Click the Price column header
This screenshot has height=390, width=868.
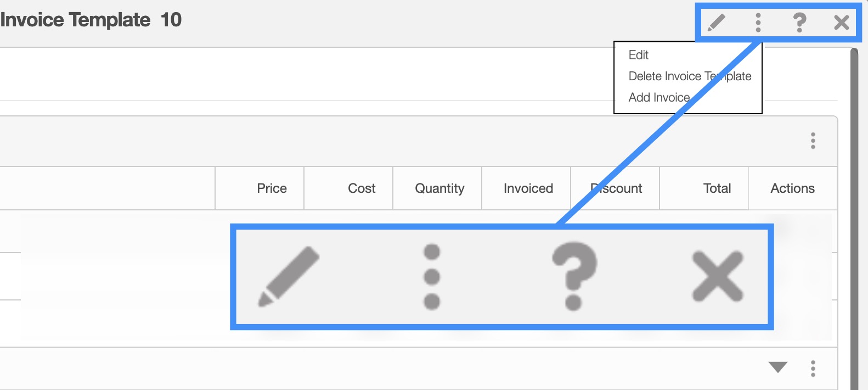[272, 188]
